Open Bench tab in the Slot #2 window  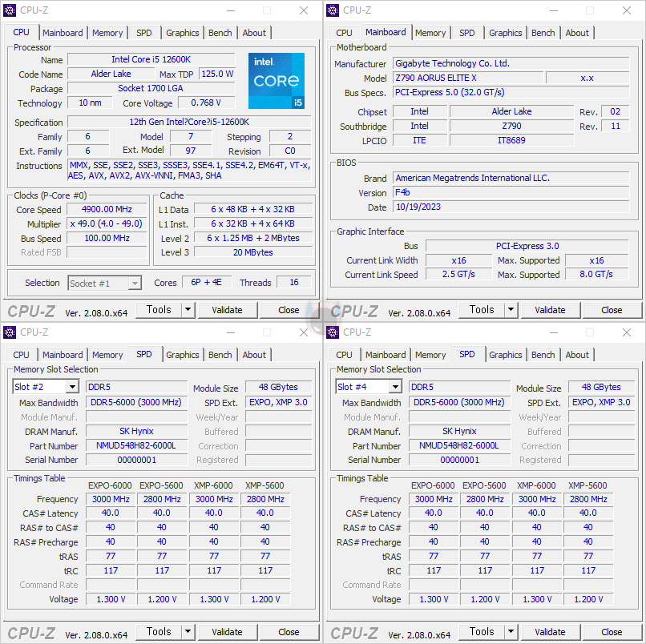point(220,355)
